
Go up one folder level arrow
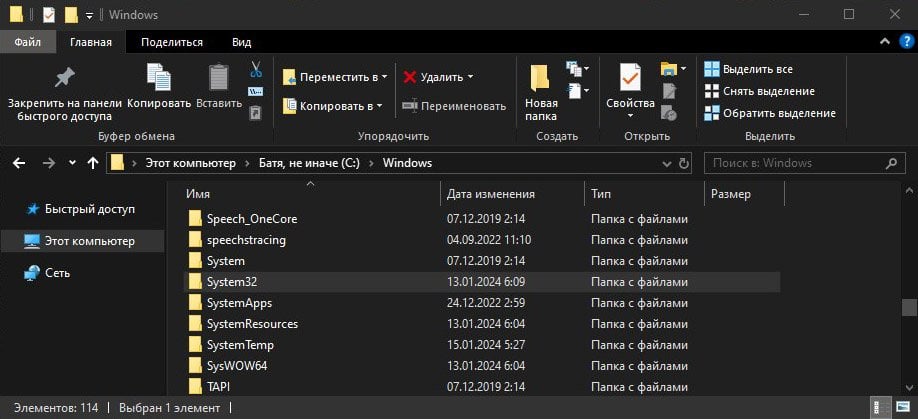point(93,163)
